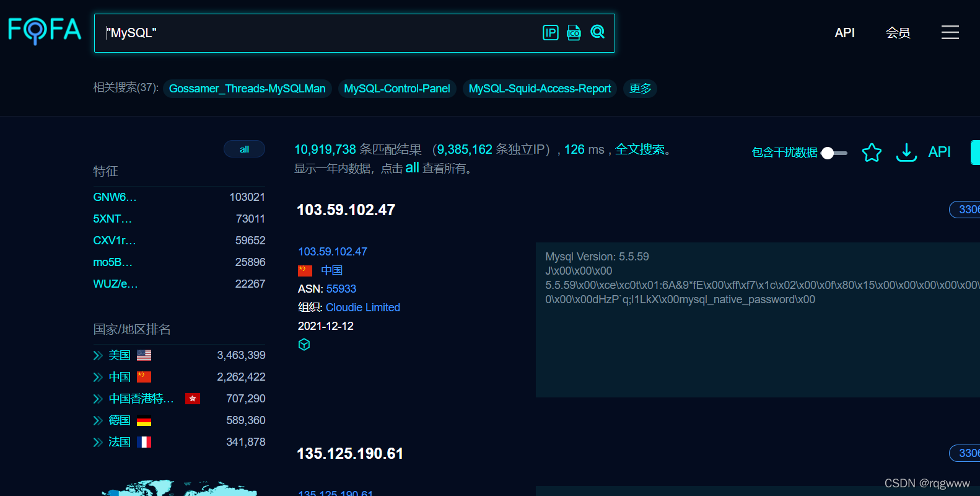
Task: Select the GNW6… feature filter
Action: (x=115, y=197)
